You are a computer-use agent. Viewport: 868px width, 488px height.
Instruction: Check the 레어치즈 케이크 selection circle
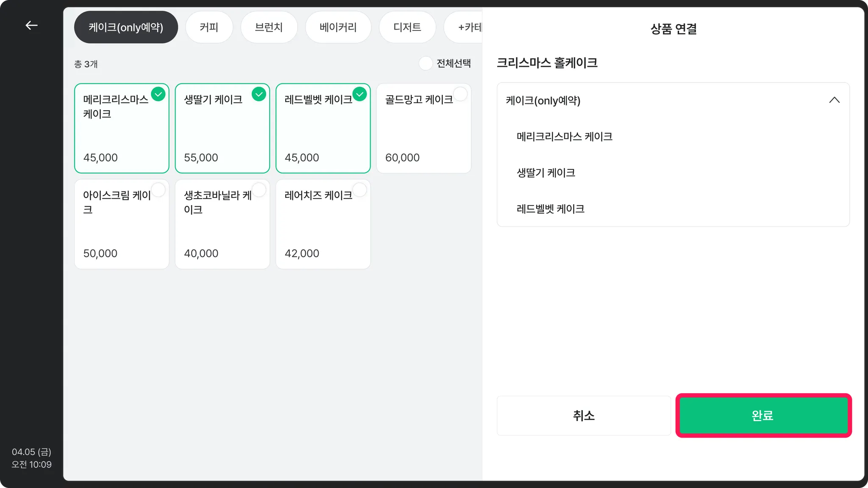[359, 190]
